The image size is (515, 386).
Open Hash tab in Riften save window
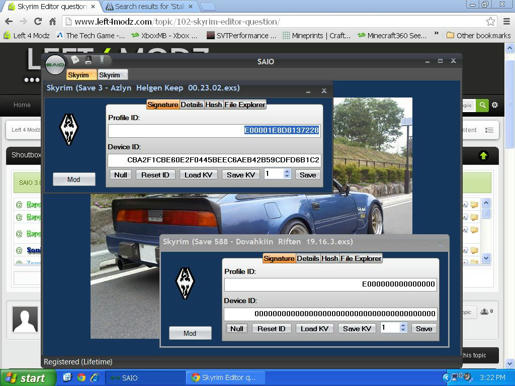pyautogui.click(x=330, y=258)
